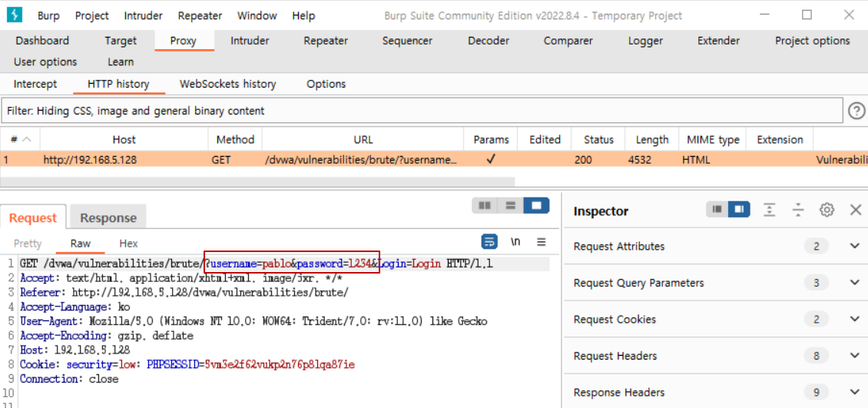Set Inspector to docked-left layout icon
The width and height of the screenshot is (868, 408).
[x=717, y=209]
